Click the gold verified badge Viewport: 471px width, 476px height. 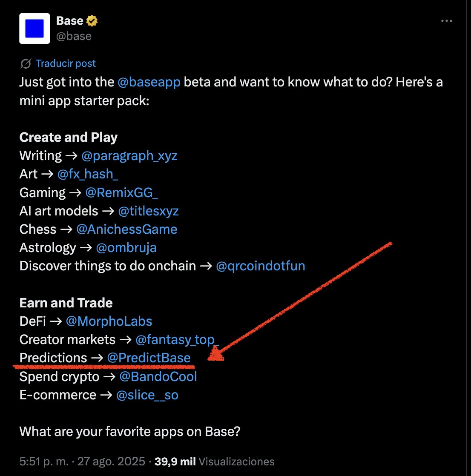coord(92,20)
